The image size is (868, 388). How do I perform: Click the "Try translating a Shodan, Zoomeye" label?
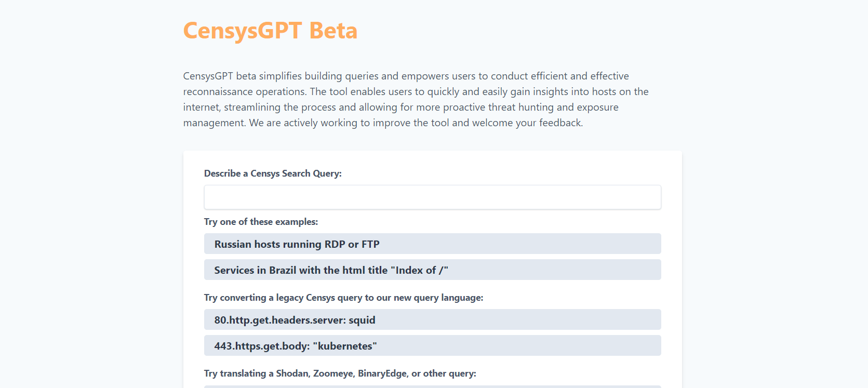click(340, 373)
